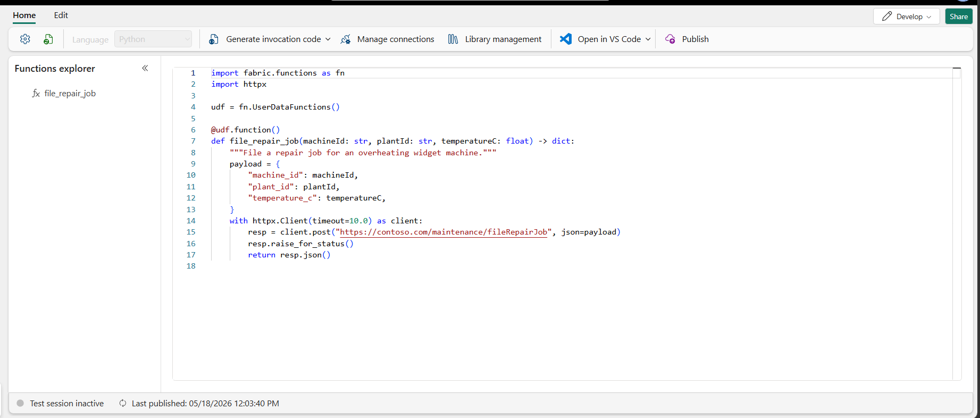This screenshot has height=418, width=980.
Task: Click the '"machine_id": machineId,' line
Action: [303, 175]
